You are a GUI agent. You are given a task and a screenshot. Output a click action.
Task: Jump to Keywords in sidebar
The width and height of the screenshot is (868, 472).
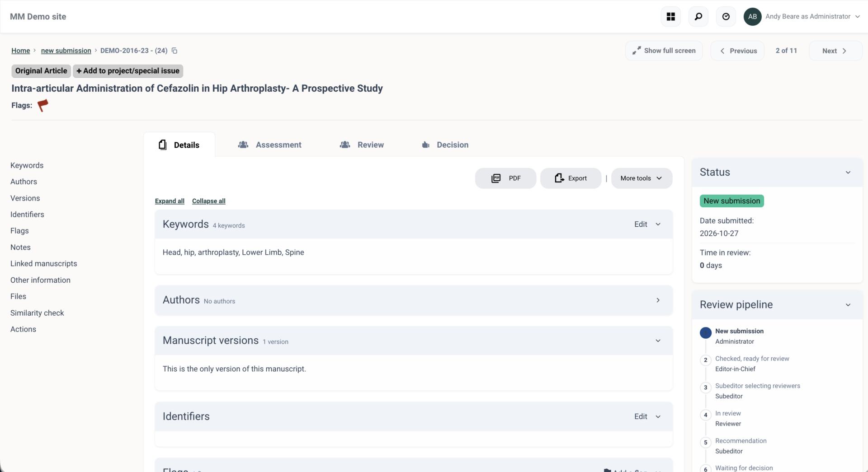tap(27, 165)
